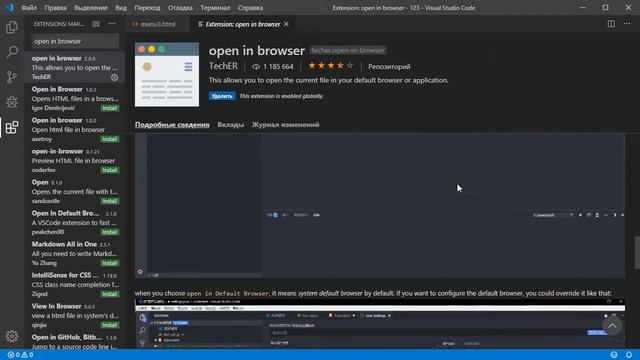Click the settings screenshot image in readme
640x360 pixels.
click(380, 324)
